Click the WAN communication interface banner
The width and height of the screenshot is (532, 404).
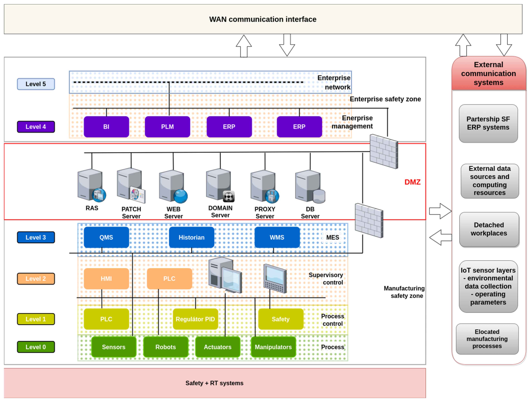click(x=263, y=19)
